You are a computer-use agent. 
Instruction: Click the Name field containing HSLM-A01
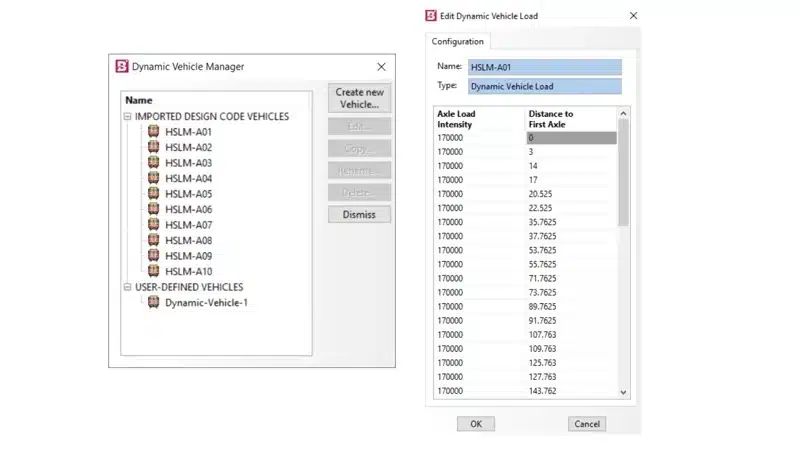[545, 67]
